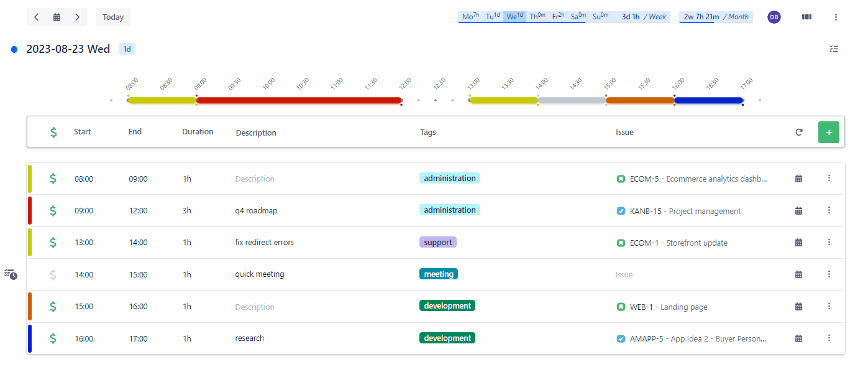Go to next day with right chevron

click(77, 17)
